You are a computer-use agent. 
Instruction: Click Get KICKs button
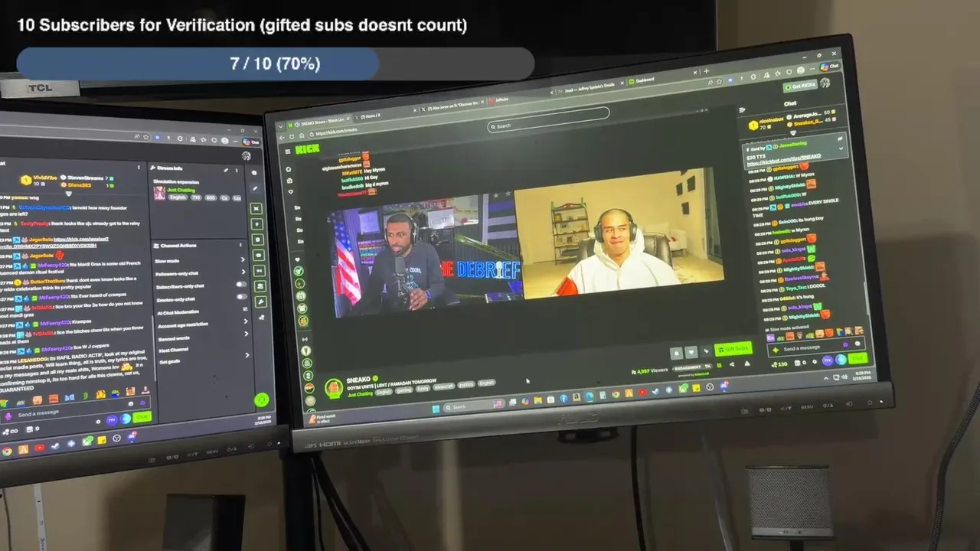coord(800,86)
